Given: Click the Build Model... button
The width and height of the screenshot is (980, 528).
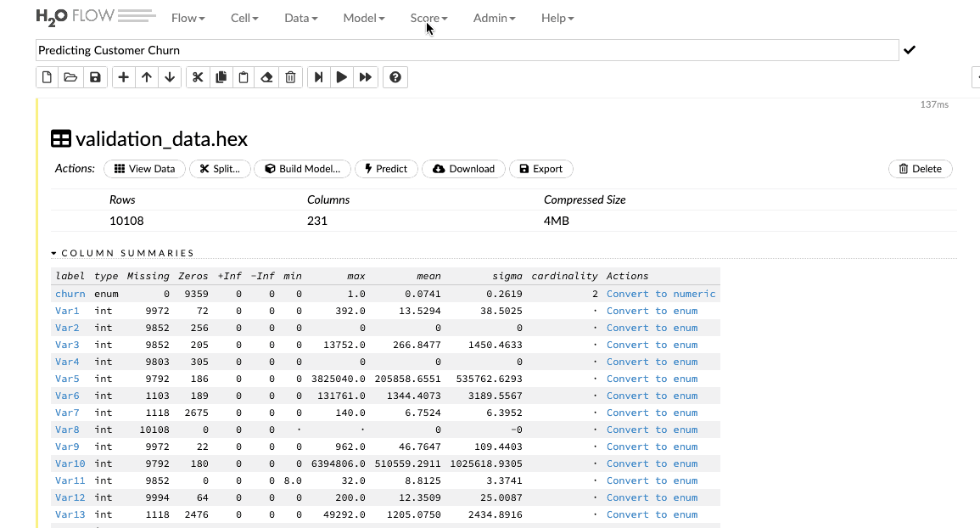Looking at the screenshot, I should (303, 169).
